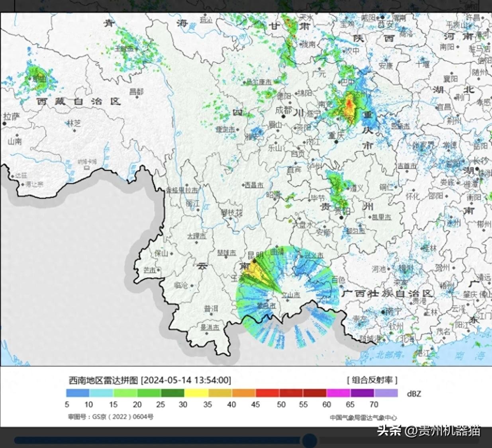
Task: Select the yellow 30 dBZ legend swatch
Action: pyautogui.click(x=196, y=393)
